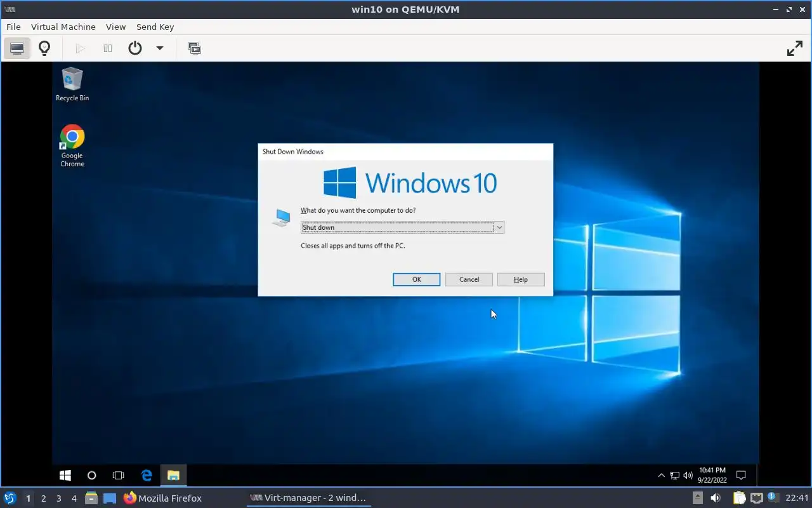Open File Explorer from Windows taskbar
Image resolution: width=812 pixels, height=508 pixels.
(x=173, y=475)
